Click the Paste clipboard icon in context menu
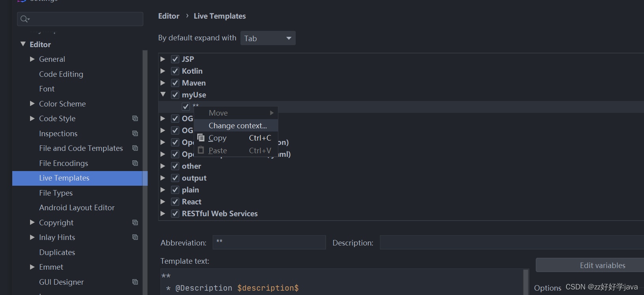 pos(201,150)
